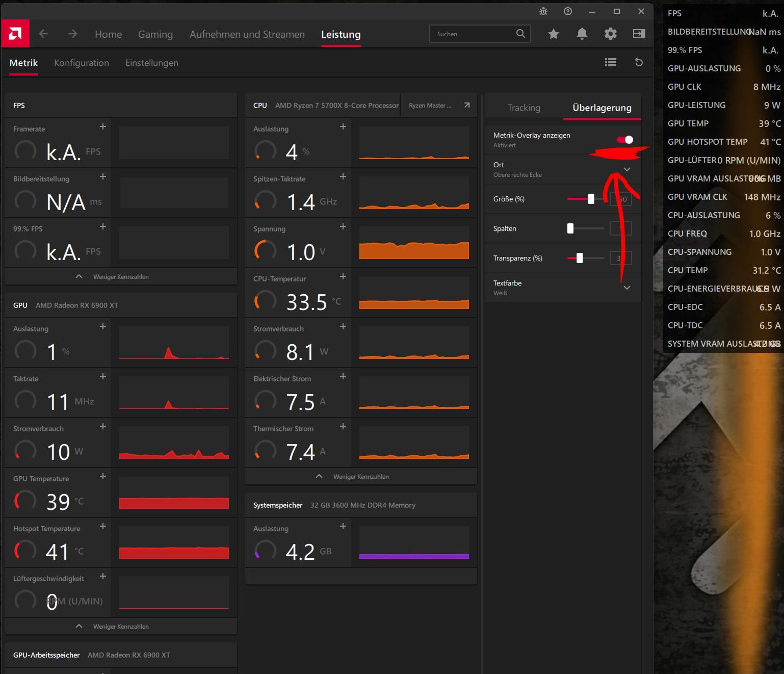Add CPU Stromverbrauch metric with plus
The image size is (784, 674).
tap(343, 326)
